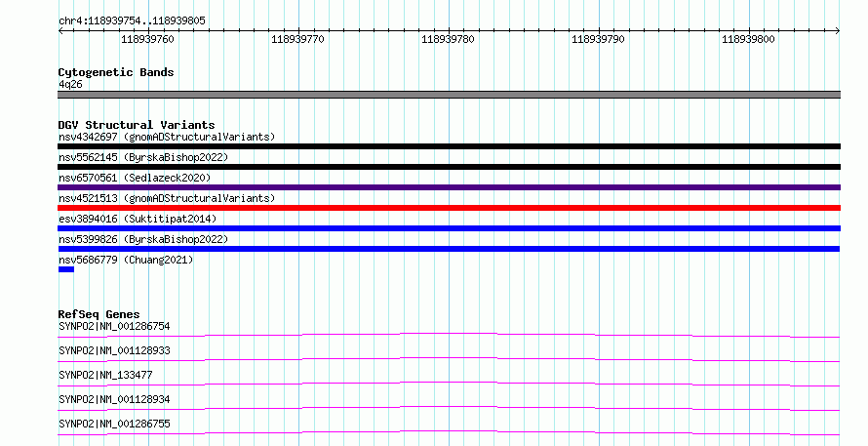The height and width of the screenshot is (446, 868).
Task: Click the black bar under nsv4342697
Action: click(449, 146)
